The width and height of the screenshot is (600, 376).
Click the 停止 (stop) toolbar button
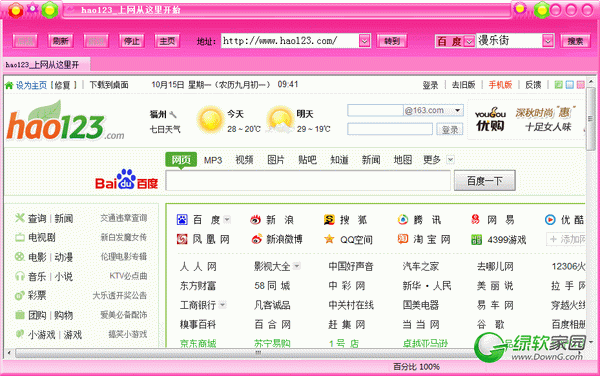[132, 41]
